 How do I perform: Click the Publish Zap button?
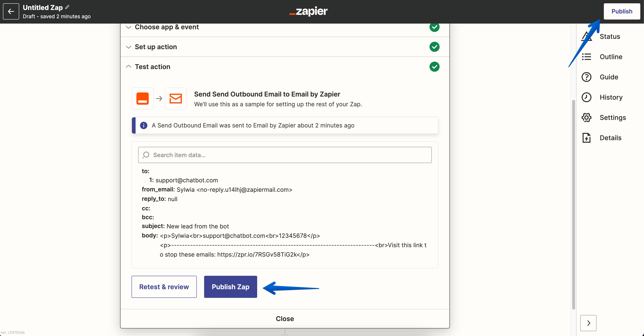click(230, 287)
